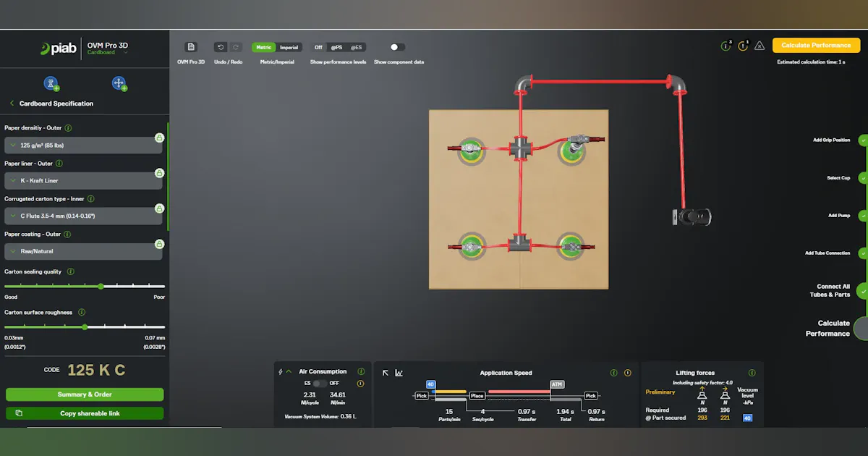Image resolution: width=868 pixels, height=456 pixels.
Task: Toggle the Paper coating lock
Action: 158,244
